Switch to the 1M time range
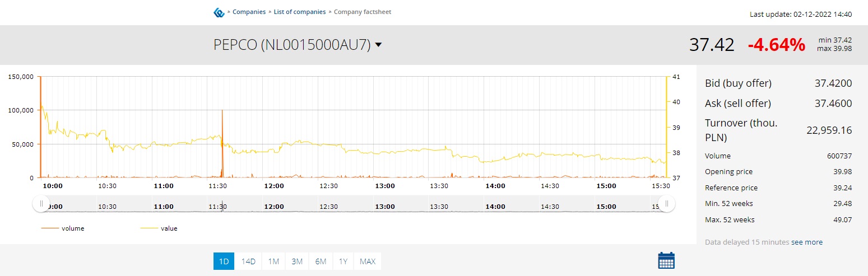 tap(273, 261)
